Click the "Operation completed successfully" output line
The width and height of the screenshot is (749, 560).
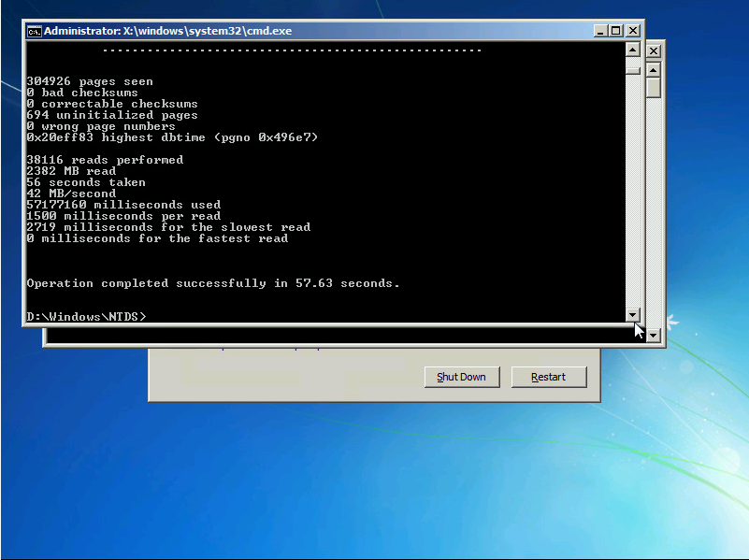click(213, 283)
